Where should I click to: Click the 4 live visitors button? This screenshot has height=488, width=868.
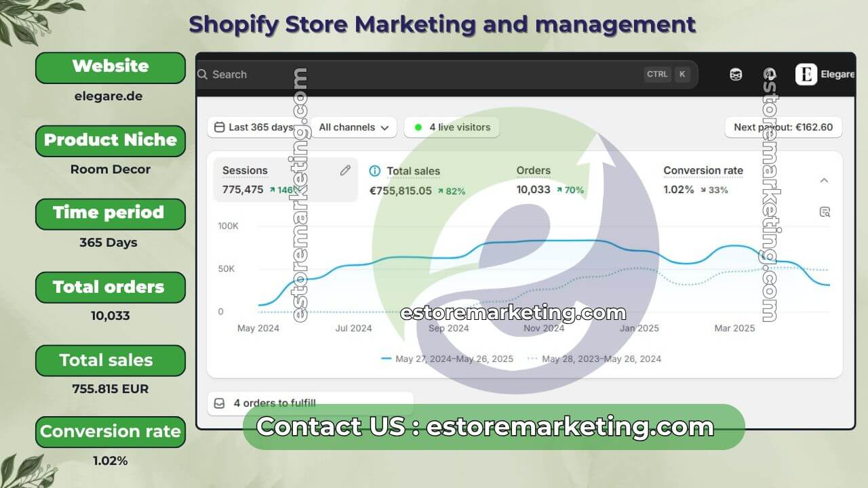coord(452,127)
